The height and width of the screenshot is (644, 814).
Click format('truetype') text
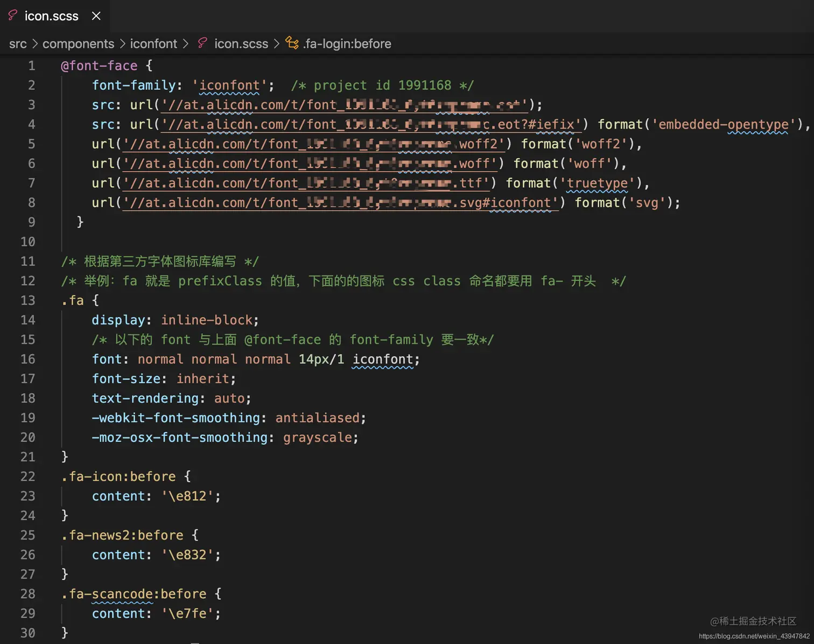pyautogui.click(x=574, y=183)
